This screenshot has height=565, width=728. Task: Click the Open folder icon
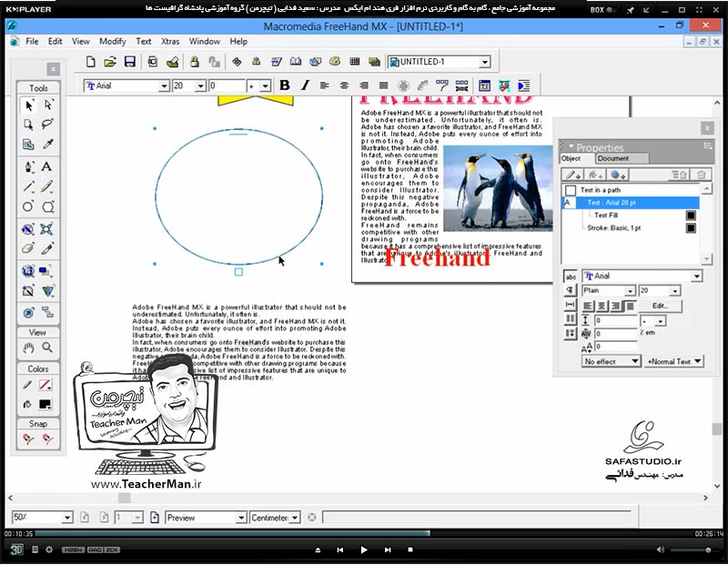[110, 62]
